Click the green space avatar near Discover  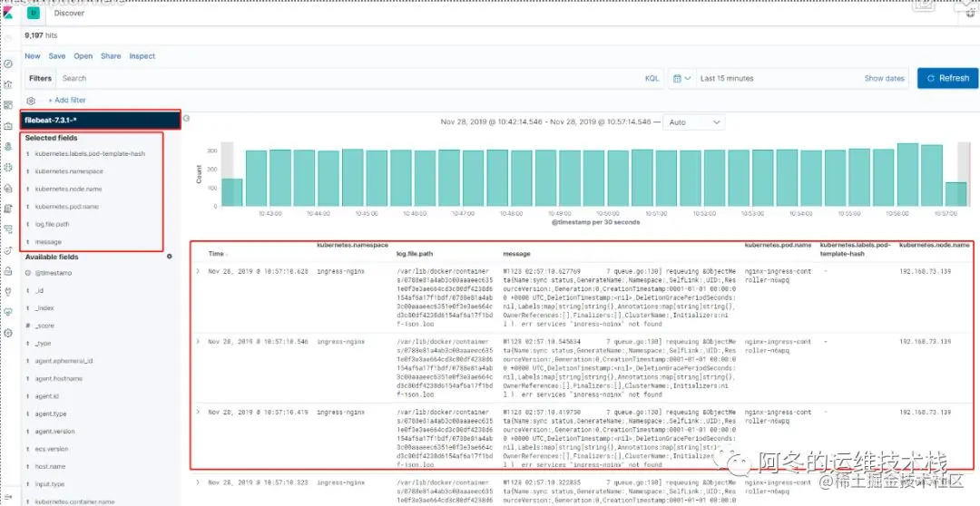pyautogui.click(x=34, y=13)
